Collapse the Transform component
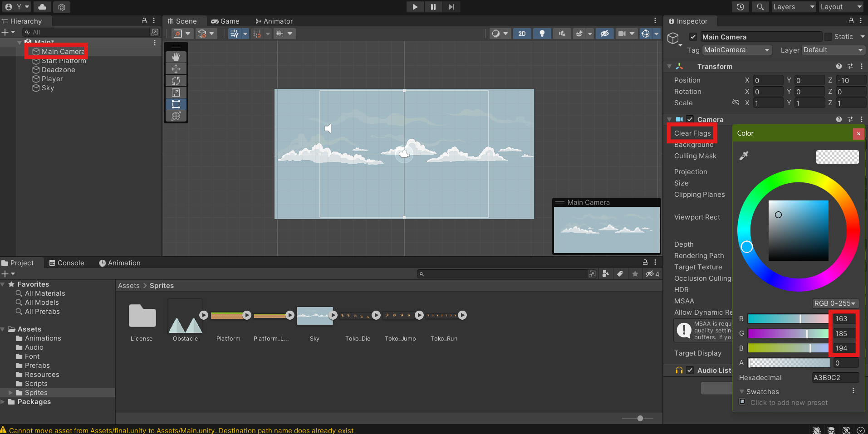Viewport: 868px width, 434px height. click(669, 66)
